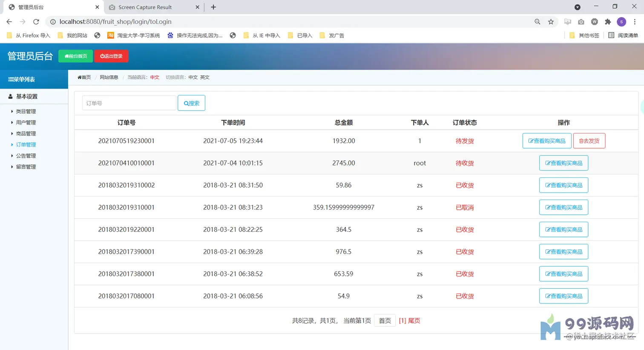
Task: Open 用户管理 menu item
Action: click(26, 122)
